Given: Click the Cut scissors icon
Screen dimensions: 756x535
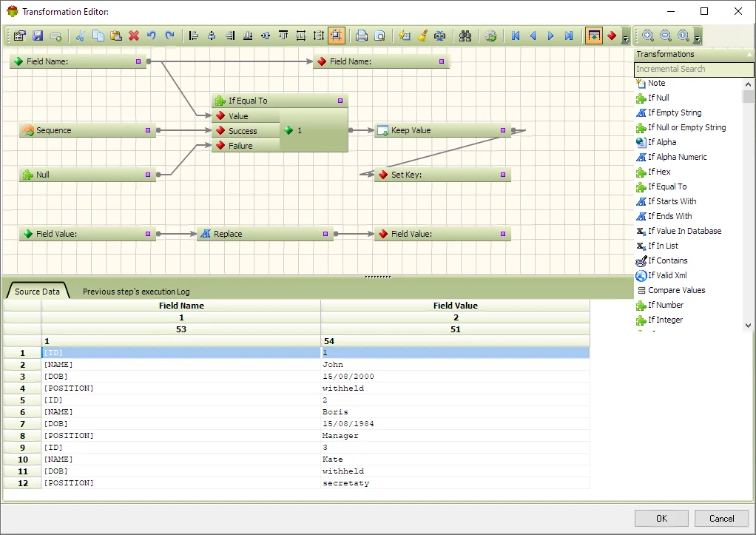Looking at the screenshot, I should 81,36.
